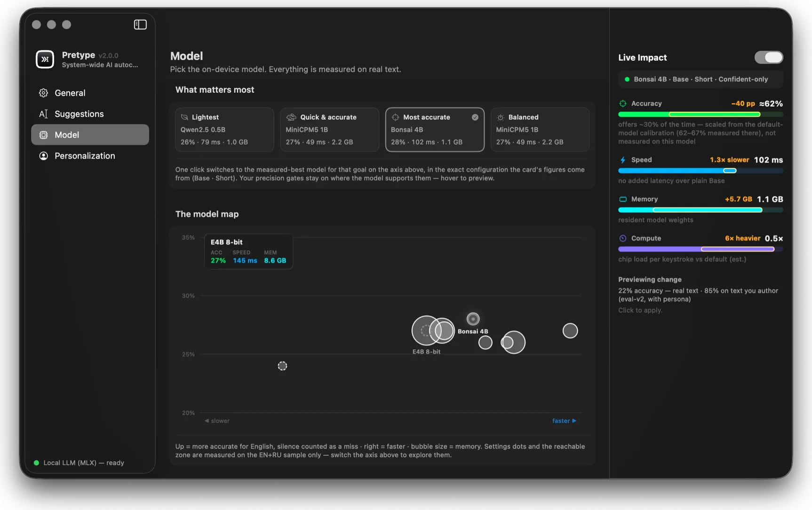Click the '102 ms' speed value
This screenshot has width=812, height=510.
click(768, 160)
